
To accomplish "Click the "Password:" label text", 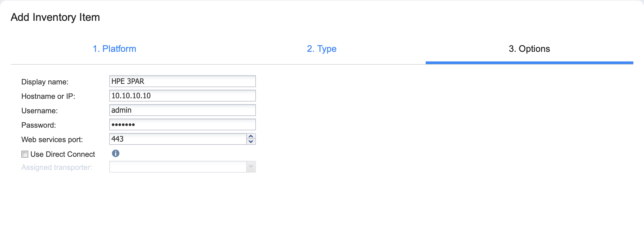I will point(39,125).
